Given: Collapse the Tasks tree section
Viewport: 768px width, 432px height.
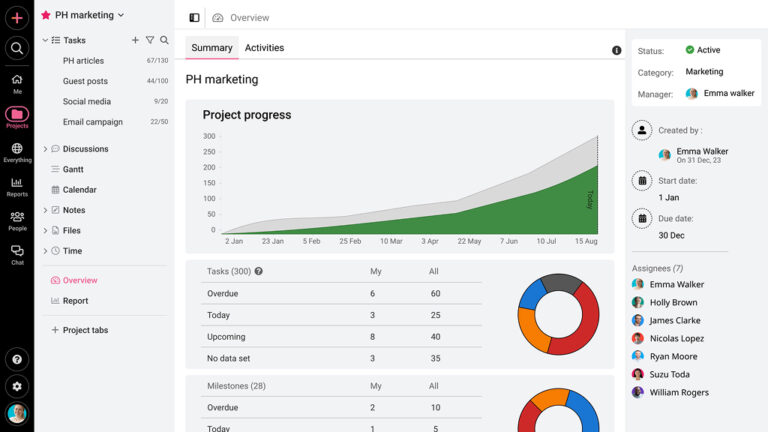Looking at the screenshot, I should point(45,40).
